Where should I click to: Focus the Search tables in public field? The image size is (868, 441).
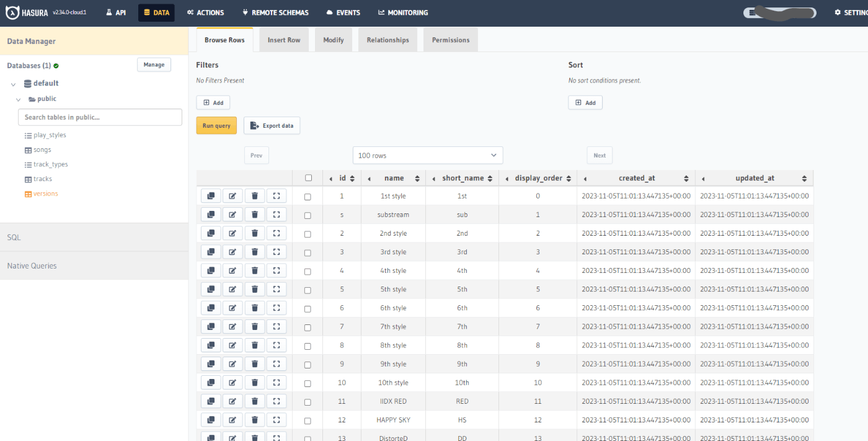pyautogui.click(x=100, y=117)
